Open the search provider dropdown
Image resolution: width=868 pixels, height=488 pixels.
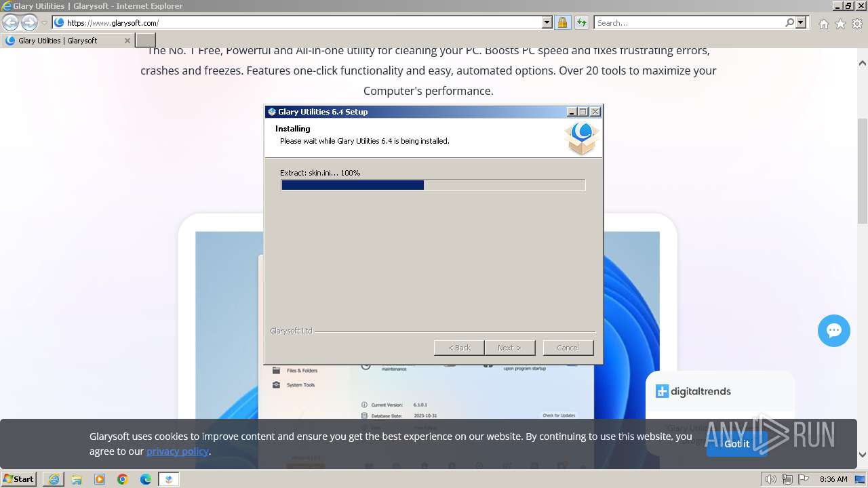[x=801, y=22]
